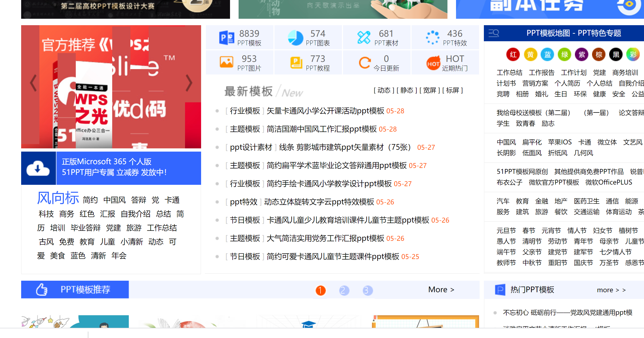Click the PPT图片 picture icon
Image resolution: width=644 pixels, height=338 pixels.
227,62
